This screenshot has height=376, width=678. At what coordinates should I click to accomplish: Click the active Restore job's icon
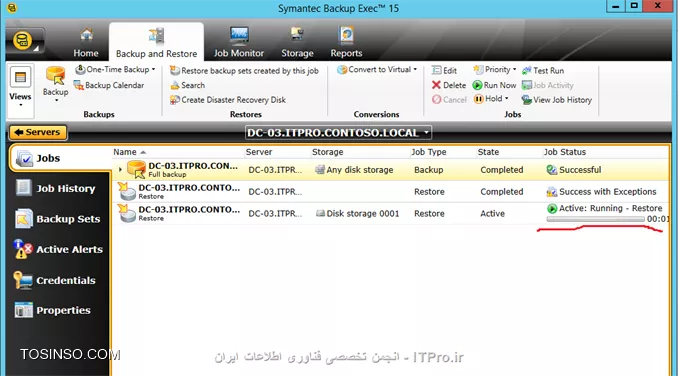[x=127, y=213]
